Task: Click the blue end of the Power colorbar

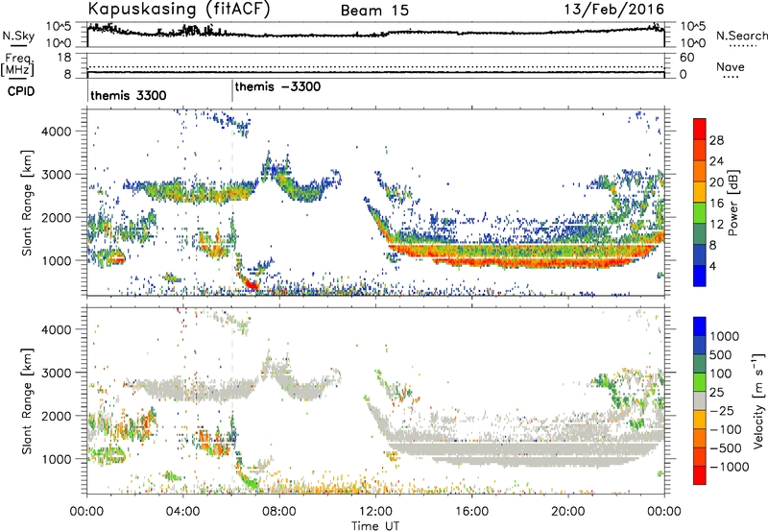Action: click(700, 276)
